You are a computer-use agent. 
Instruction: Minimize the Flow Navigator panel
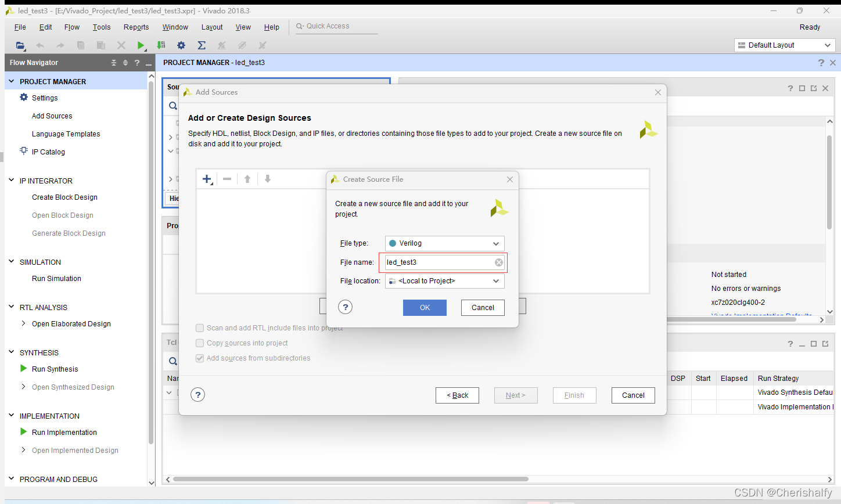tap(149, 63)
